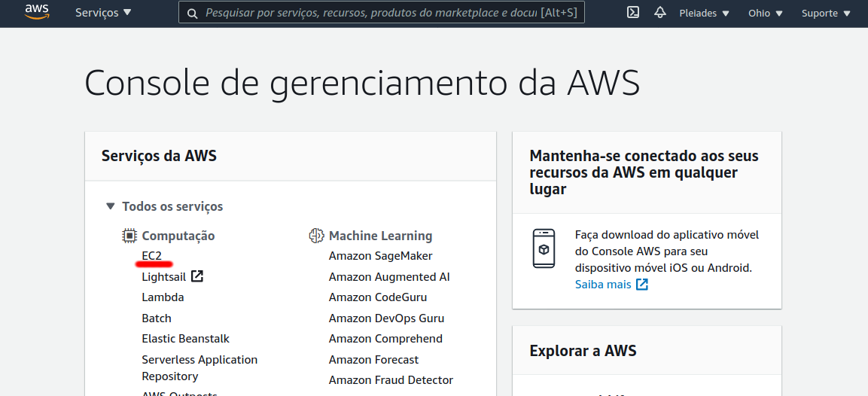Open the Pleiades account dropdown
Image resolution: width=868 pixels, height=396 pixels.
tap(704, 14)
